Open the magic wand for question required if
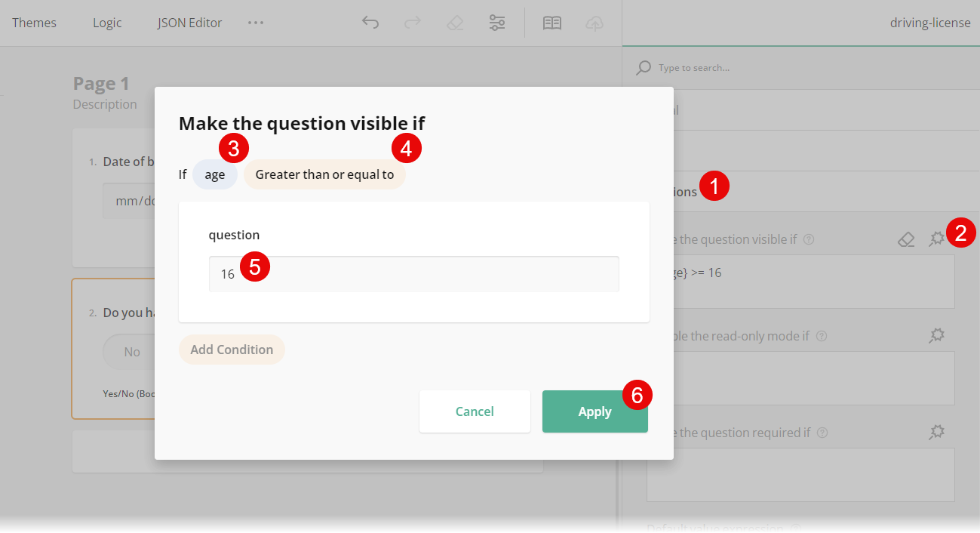Screen dimensions: 980x533 coord(936,432)
